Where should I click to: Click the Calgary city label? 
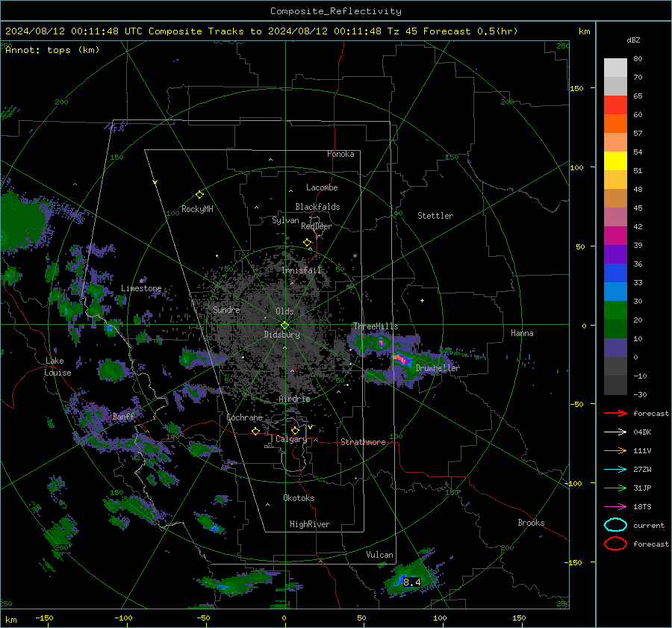point(291,439)
